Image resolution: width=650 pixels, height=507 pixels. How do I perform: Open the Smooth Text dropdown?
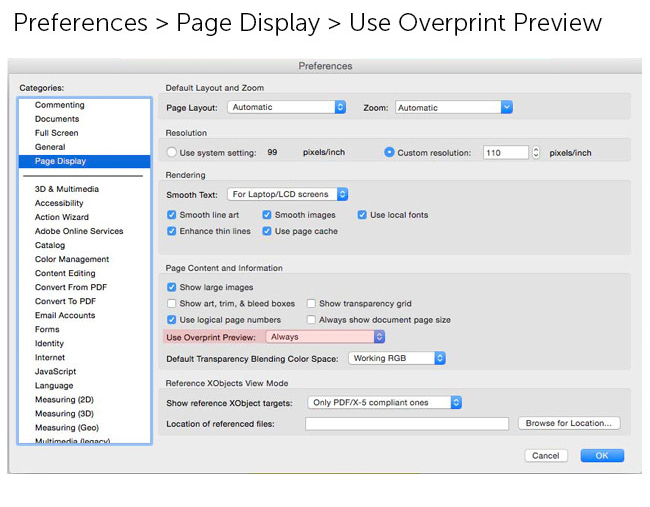point(287,194)
